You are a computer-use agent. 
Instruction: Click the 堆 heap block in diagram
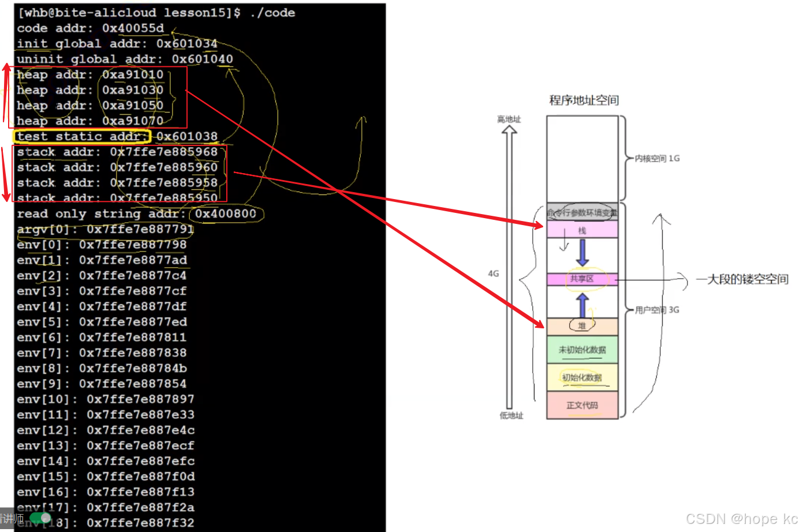point(582,327)
